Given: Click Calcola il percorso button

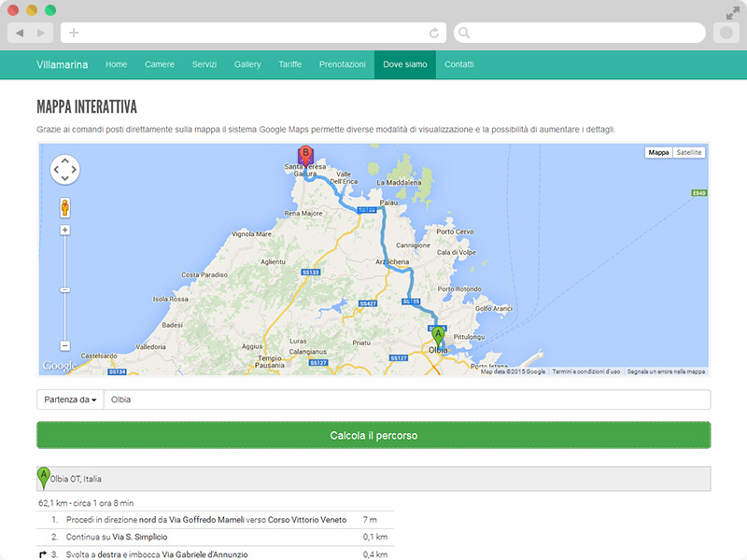Looking at the screenshot, I should point(373,435).
